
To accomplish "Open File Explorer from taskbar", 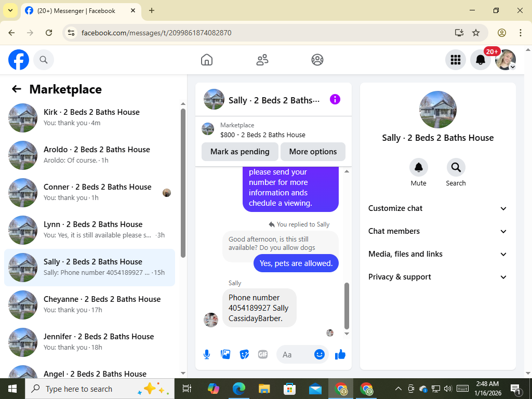I will pos(264,389).
